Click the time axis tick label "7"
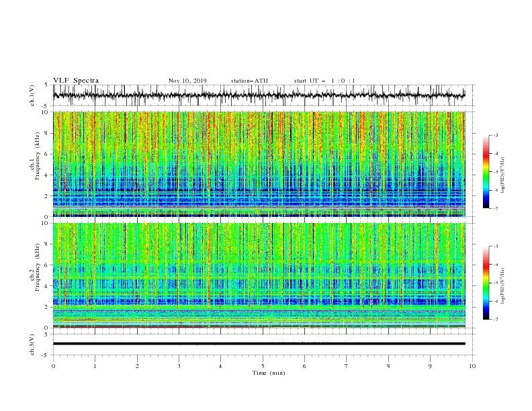Screen dimensions: 532x411 tap(347, 366)
